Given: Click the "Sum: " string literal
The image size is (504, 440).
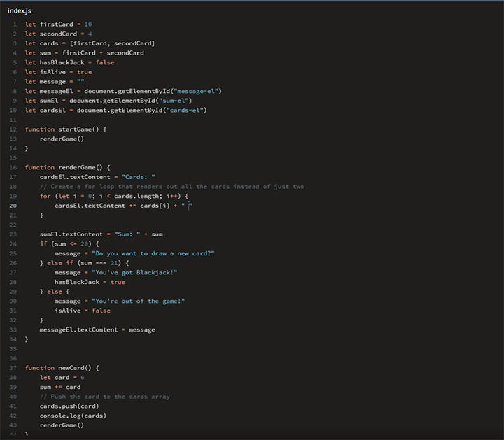Looking at the screenshot, I should (127, 234).
